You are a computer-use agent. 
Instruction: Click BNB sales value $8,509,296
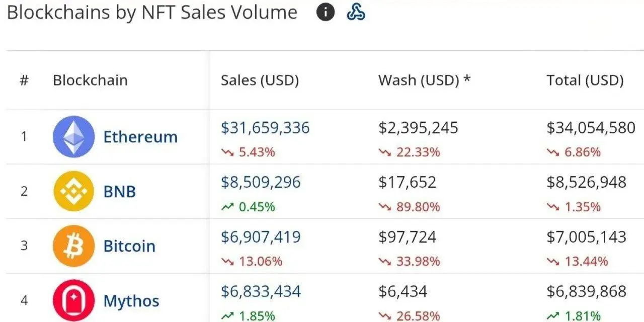click(x=261, y=182)
